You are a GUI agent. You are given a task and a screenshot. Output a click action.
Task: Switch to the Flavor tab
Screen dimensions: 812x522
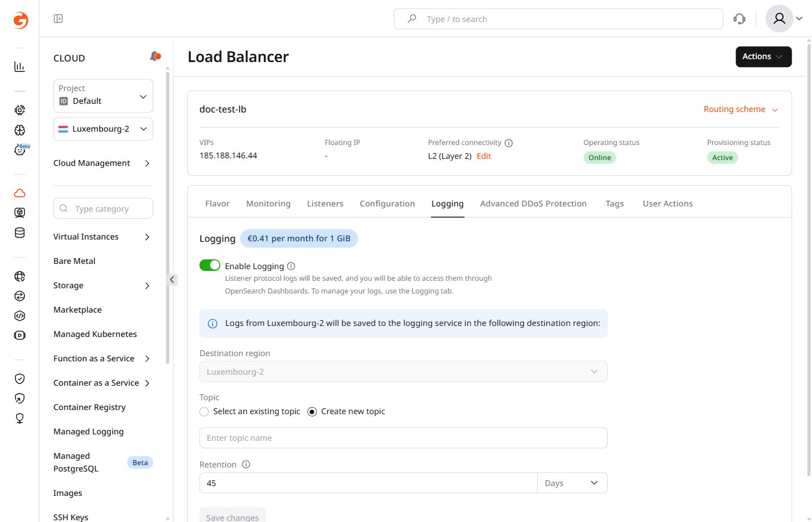(x=217, y=204)
